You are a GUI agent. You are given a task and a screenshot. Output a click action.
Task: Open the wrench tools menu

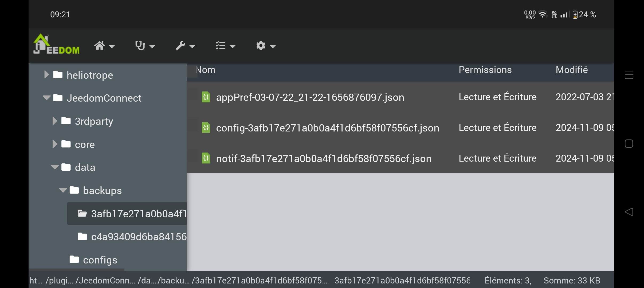(185, 46)
